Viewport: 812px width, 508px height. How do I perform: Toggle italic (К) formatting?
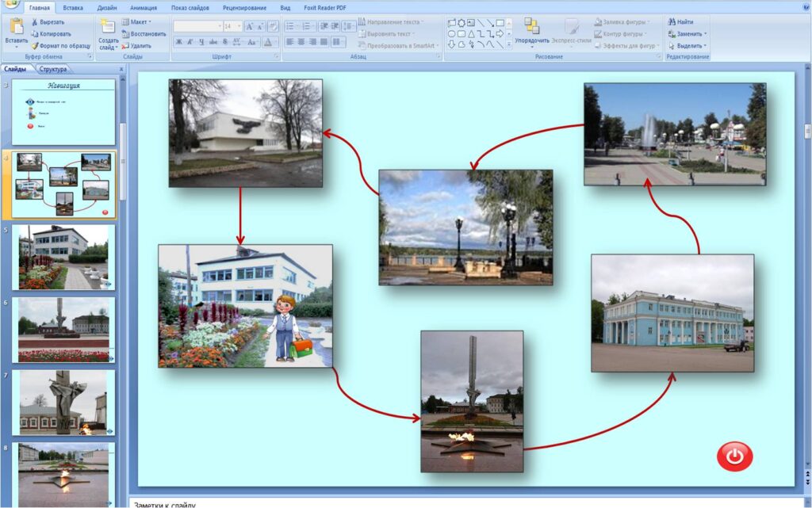click(x=190, y=42)
